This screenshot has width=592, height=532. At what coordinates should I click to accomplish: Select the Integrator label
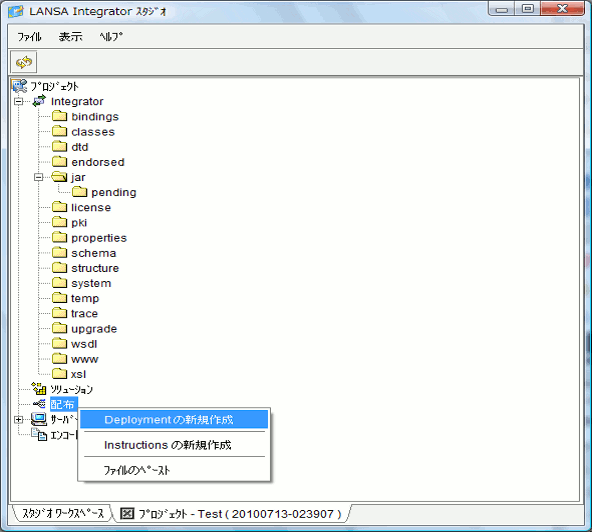click(x=77, y=101)
